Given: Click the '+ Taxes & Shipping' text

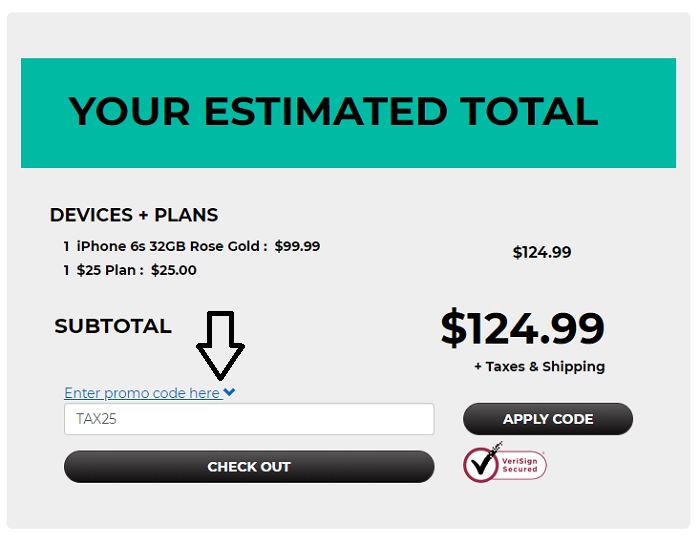Looking at the screenshot, I should [539, 367].
